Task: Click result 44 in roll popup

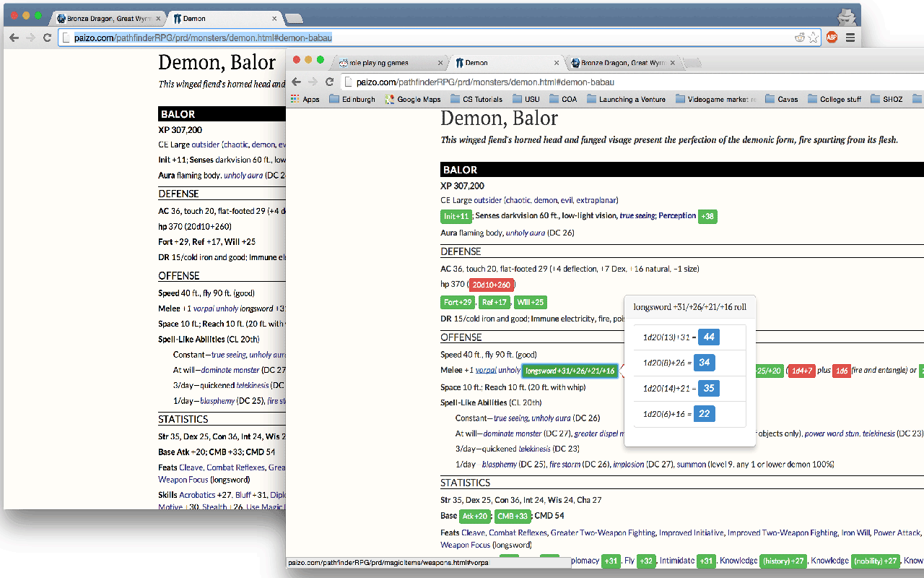Action: (708, 337)
